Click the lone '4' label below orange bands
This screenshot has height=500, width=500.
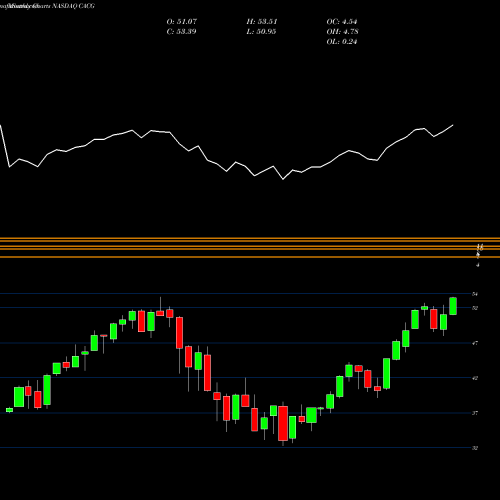point(478,265)
